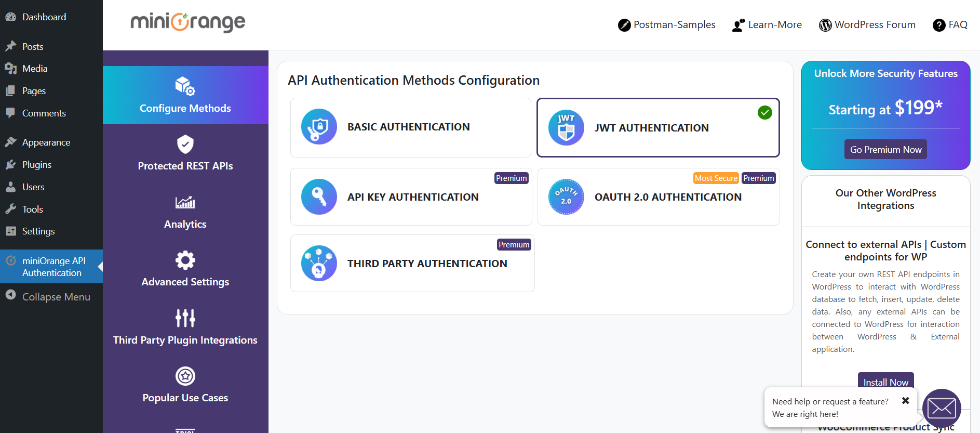Image resolution: width=980 pixels, height=433 pixels.
Task: Select the Basic Authentication method card
Action: 411,127
